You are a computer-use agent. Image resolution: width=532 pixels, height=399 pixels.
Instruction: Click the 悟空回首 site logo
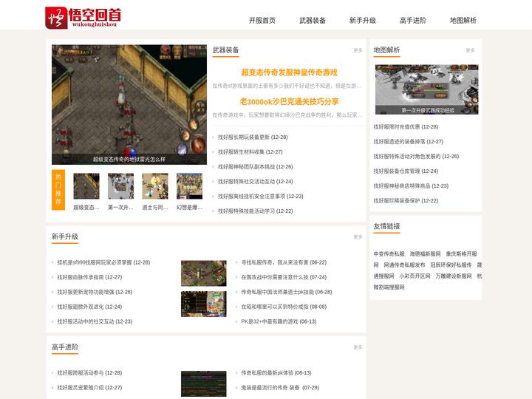pyautogui.click(x=83, y=17)
